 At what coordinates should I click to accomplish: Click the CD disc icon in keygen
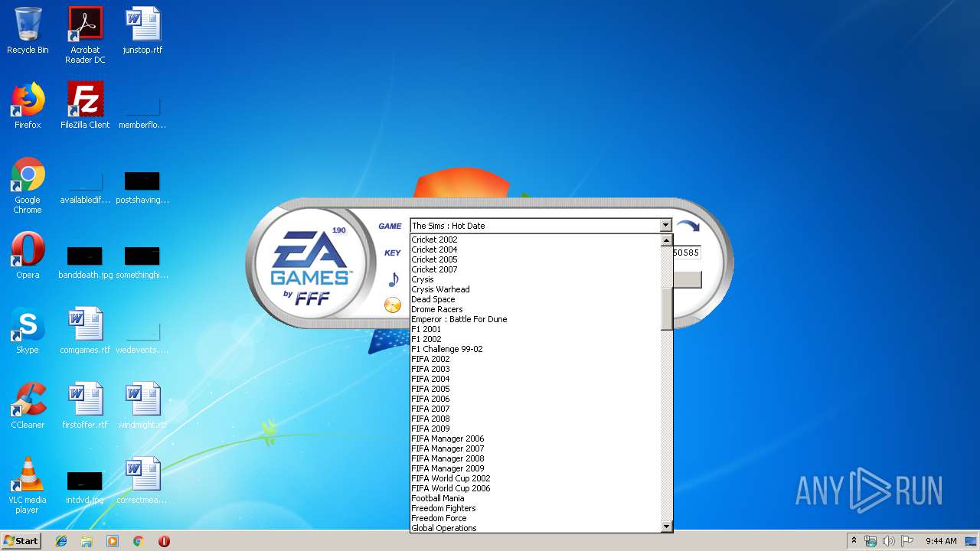(393, 305)
